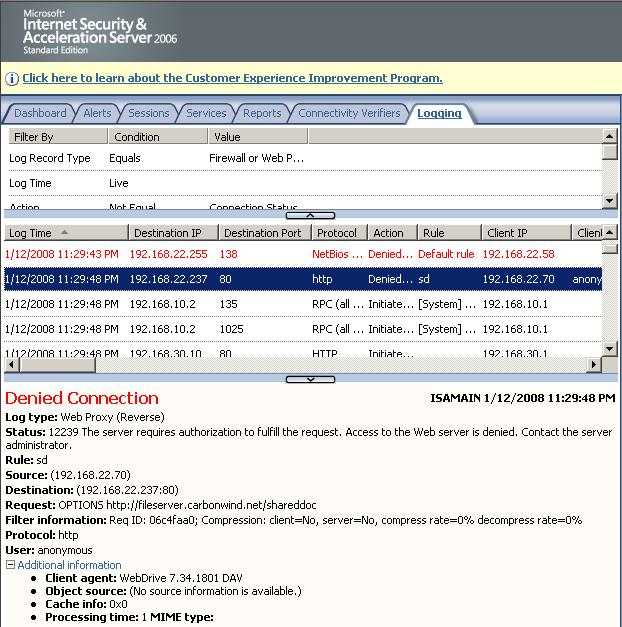Screen dimensions: 622x627
Task: Click the filter pane scrollbar thumb
Action: pos(610,152)
